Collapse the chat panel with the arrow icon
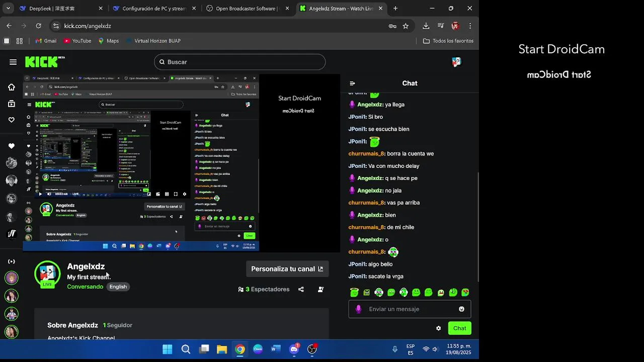644x362 pixels. [x=352, y=83]
